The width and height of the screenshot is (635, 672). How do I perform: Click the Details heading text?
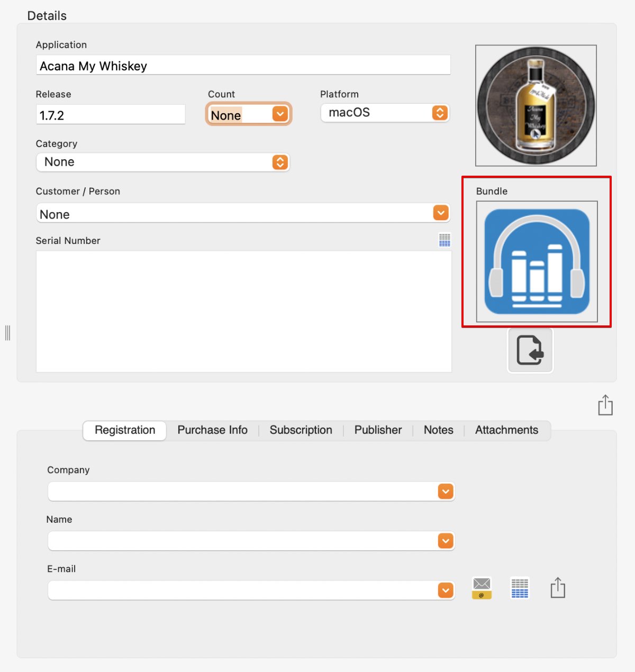(x=47, y=16)
